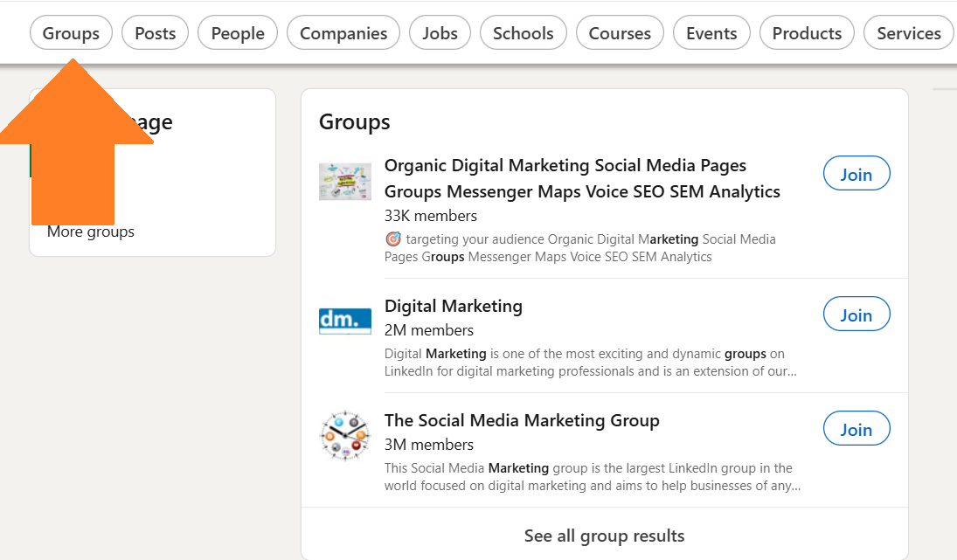
Task: Open the Courses filter
Action: click(620, 33)
